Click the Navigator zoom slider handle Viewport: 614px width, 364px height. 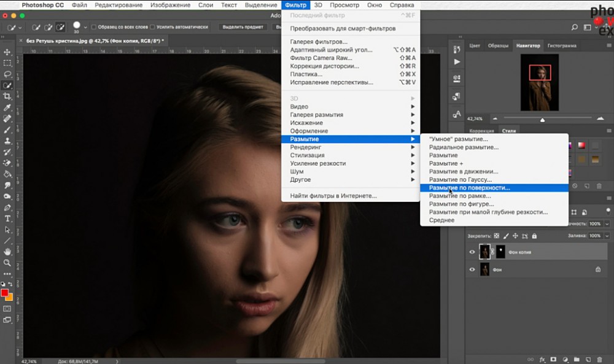pos(542,120)
